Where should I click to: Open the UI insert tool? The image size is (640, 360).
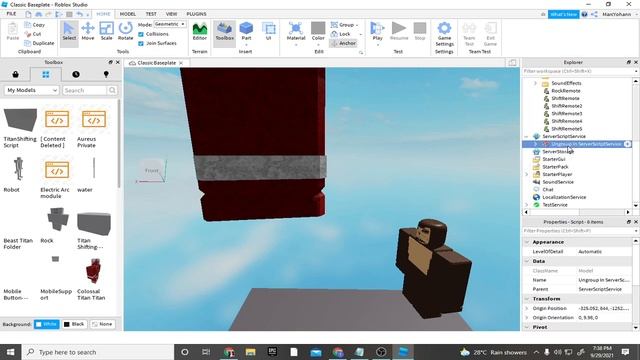269,32
